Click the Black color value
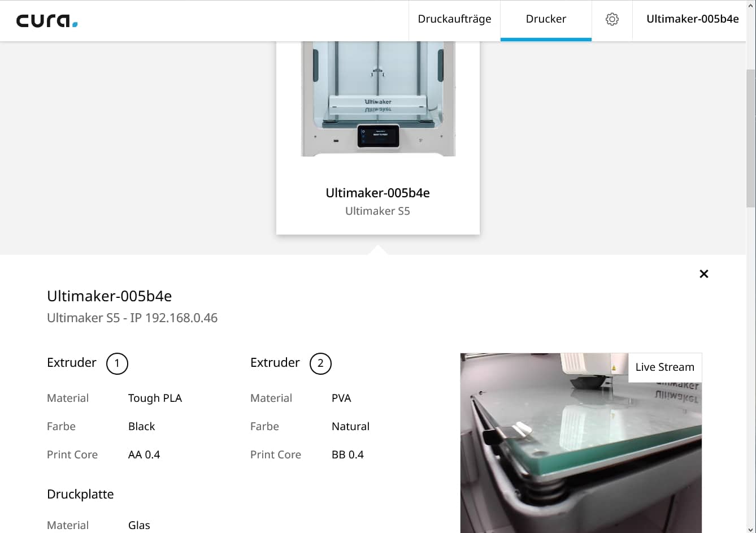This screenshot has width=756, height=533. point(141,426)
